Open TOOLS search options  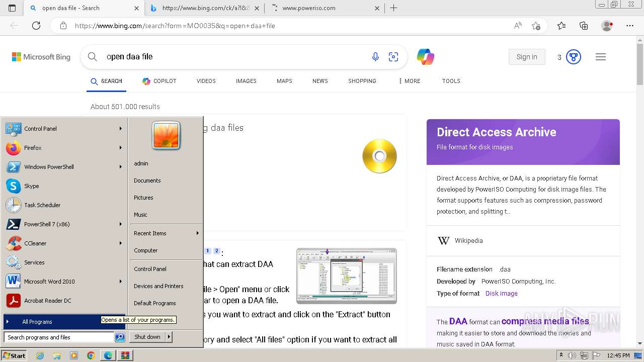click(451, 81)
